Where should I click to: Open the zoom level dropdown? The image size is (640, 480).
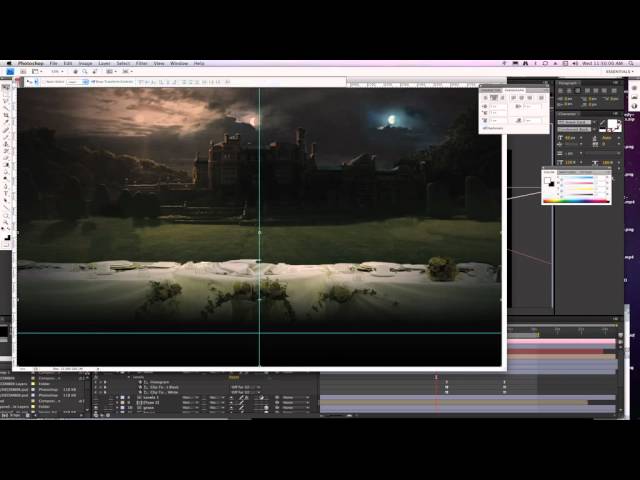click(x=57, y=72)
